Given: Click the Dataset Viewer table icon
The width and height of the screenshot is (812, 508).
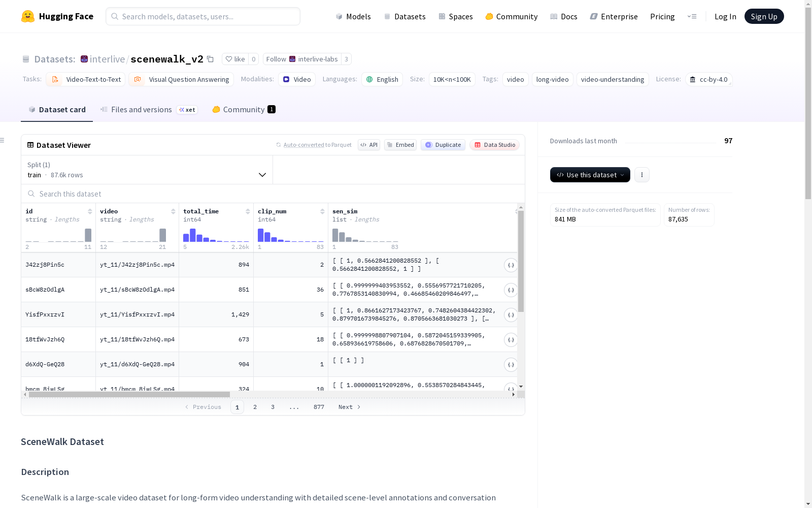Looking at the screenshot, I should [30, 145].
